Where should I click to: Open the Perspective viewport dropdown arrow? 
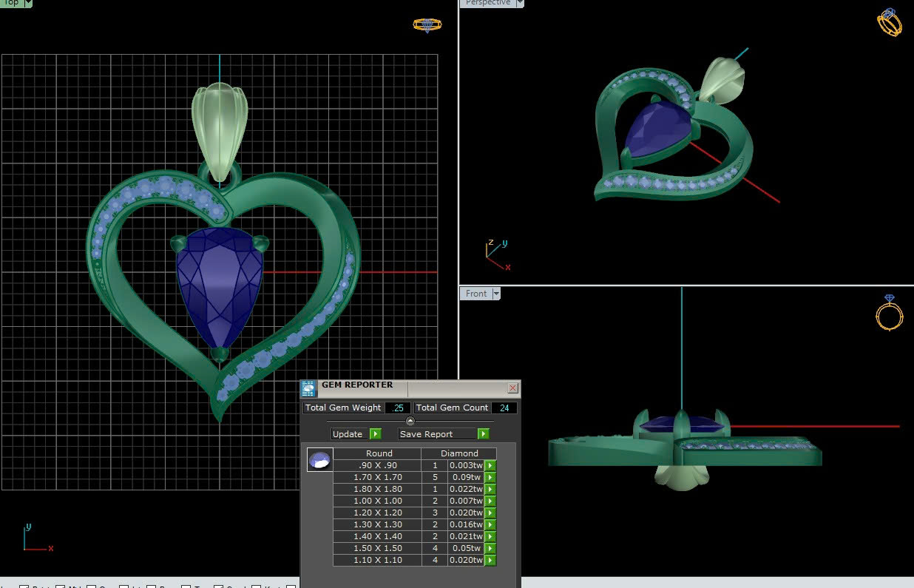520,3
